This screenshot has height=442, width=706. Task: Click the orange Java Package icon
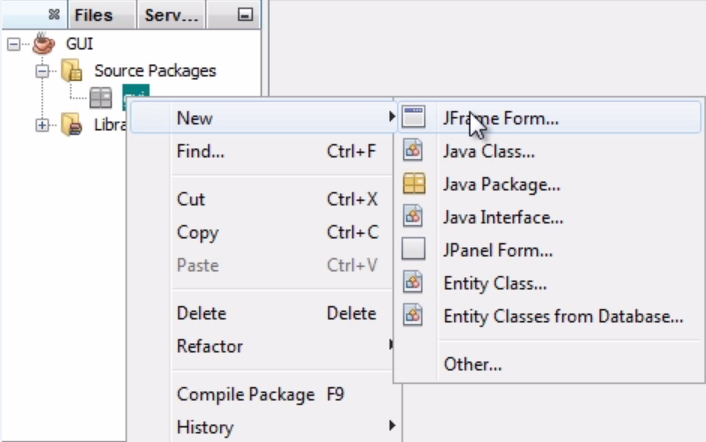pyautogui.click(x=414, y=184)
